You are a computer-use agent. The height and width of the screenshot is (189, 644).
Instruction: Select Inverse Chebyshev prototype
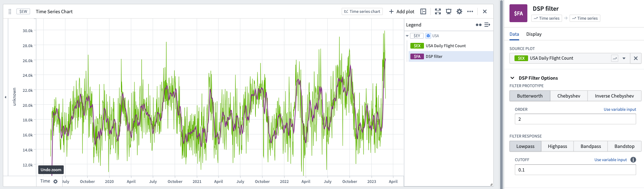(x=614, y=96)
